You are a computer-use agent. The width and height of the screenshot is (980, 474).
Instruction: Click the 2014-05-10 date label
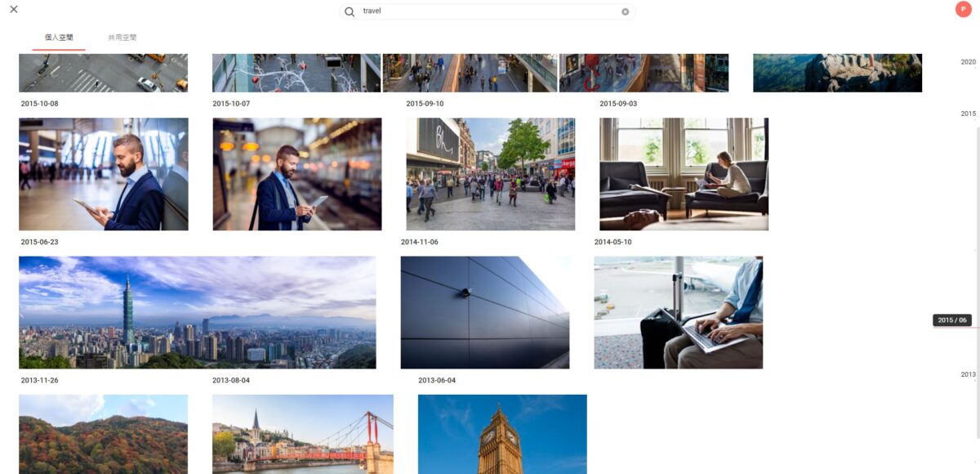(x=613, y=242)
